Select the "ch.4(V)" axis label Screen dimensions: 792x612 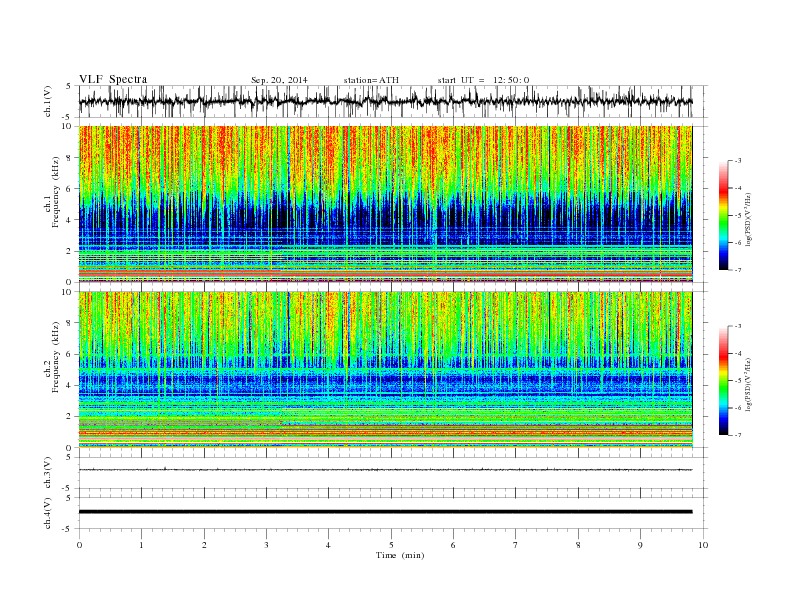point(48,513)
